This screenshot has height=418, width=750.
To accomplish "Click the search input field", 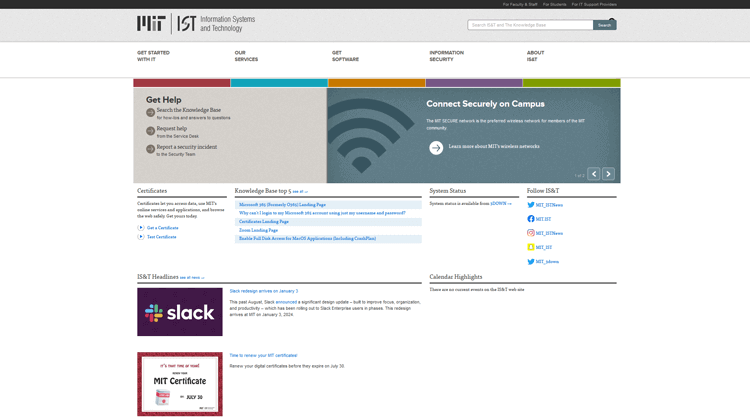I will click(x=530, y=25).
